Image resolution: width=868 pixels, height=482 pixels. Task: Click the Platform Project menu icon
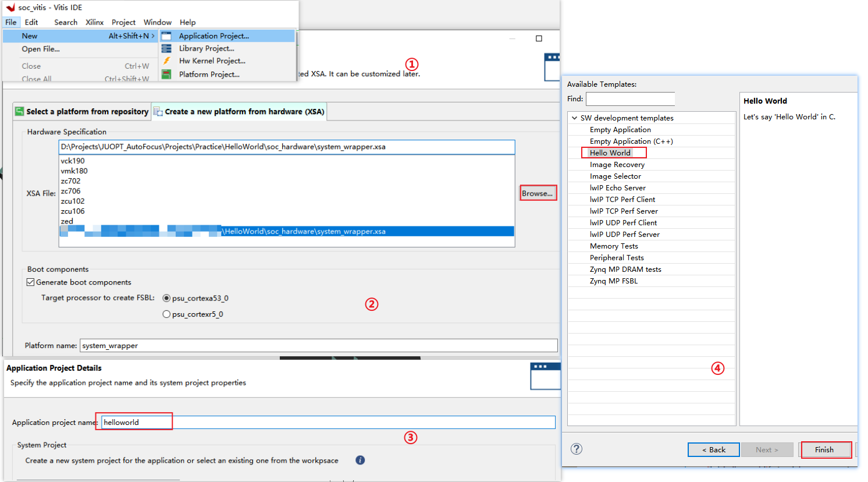(166, 74)
